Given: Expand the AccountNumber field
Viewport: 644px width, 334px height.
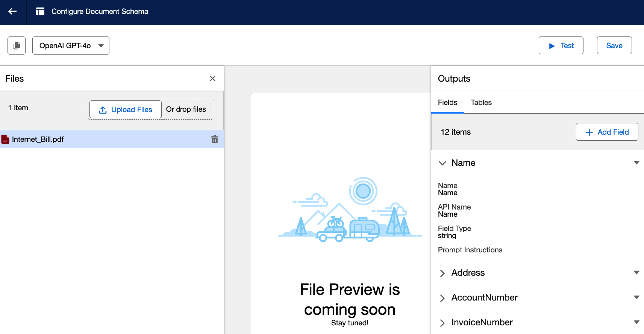Looking at the screenshot, I should point(442,298).
